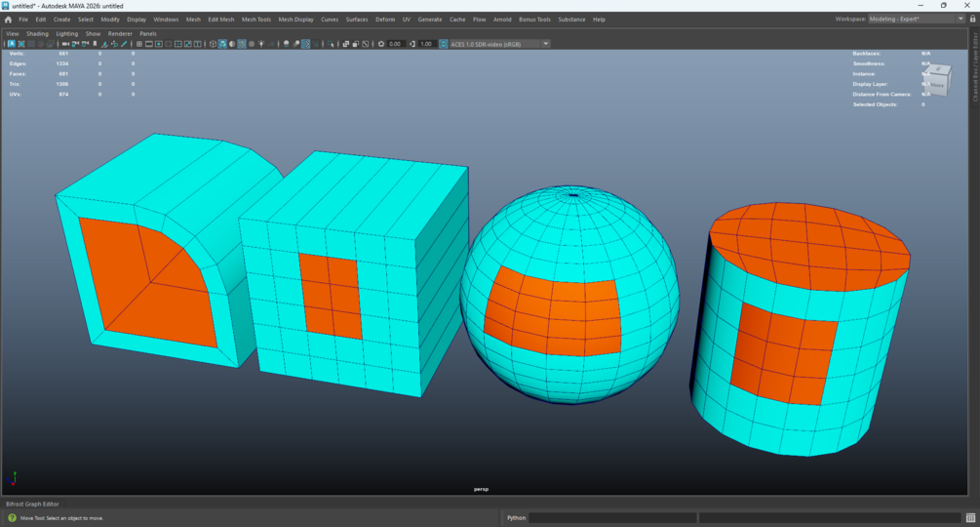980x527 pixels.
Task: Click the UV menu
Action: tap(407, 20)
